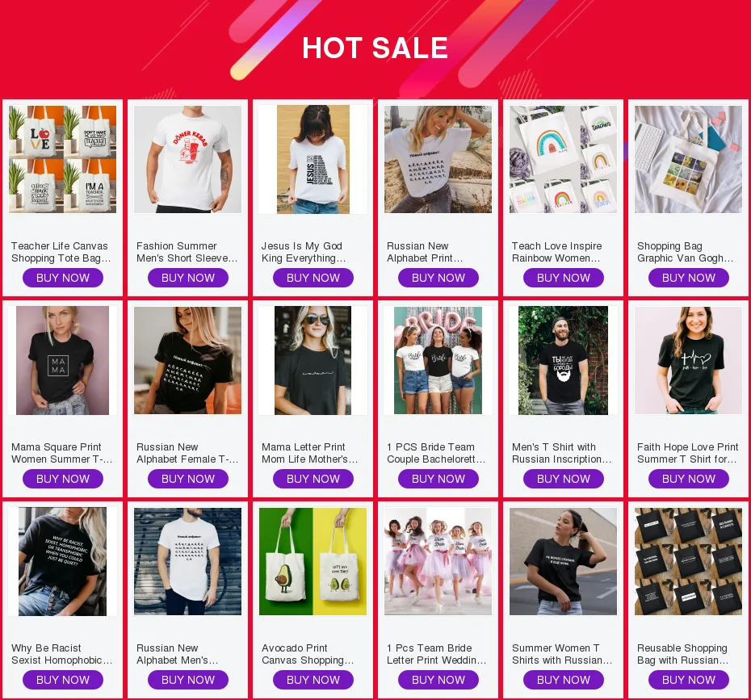Buy the Why Be Racist Sexist Homophobic shirt
This screenshot has width=751, height=700.
(63, 680)
